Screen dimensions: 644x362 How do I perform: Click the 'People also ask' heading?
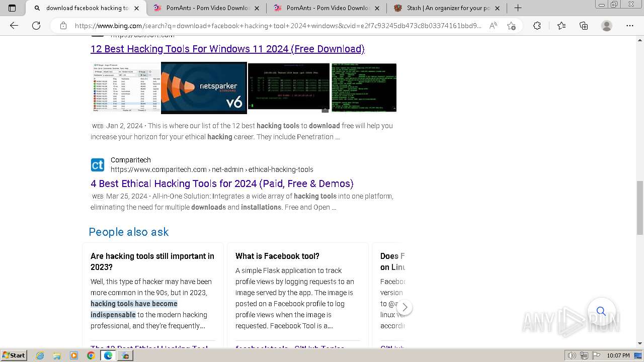pyautogui.click(x=129, y=232)
